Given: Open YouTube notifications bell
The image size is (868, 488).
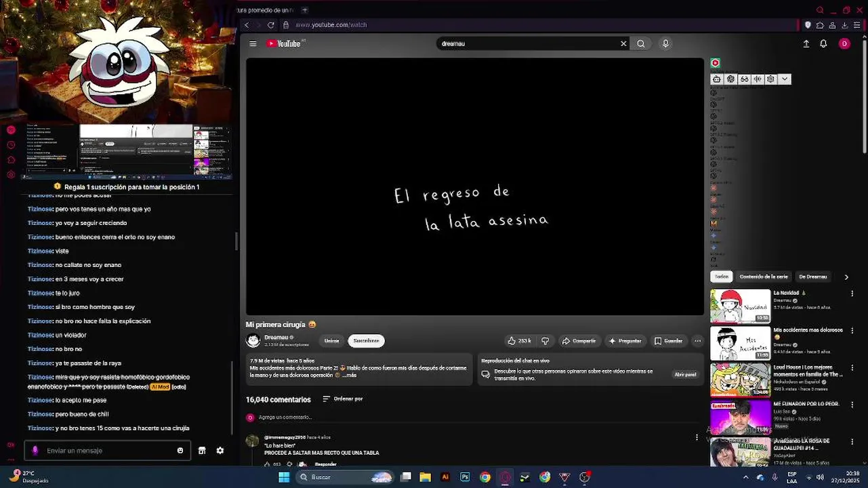Looking at the screenshot, I should point(823,43).
